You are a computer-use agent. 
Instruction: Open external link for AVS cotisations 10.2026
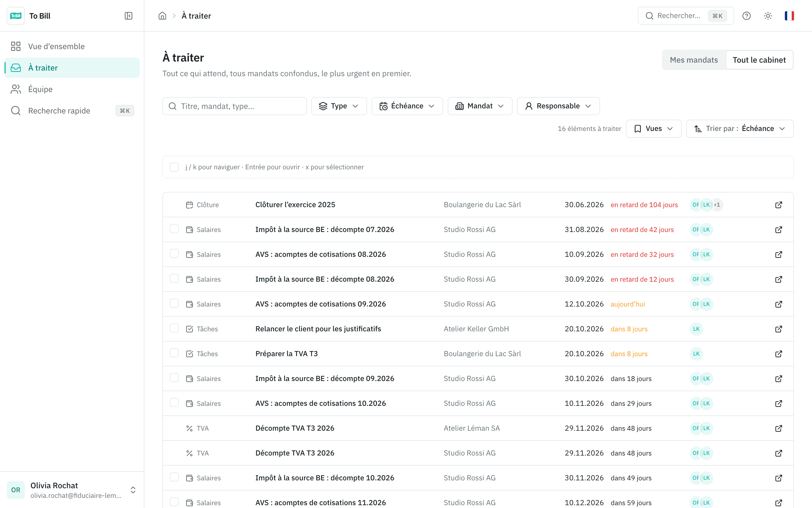tap(779, 404)
